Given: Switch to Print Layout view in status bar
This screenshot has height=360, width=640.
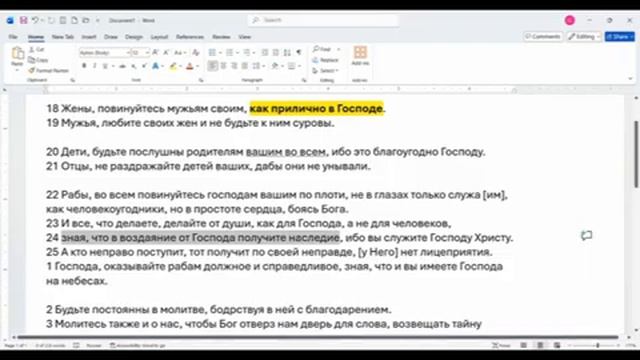Looking at the screenshot, I should coord(540,346).
